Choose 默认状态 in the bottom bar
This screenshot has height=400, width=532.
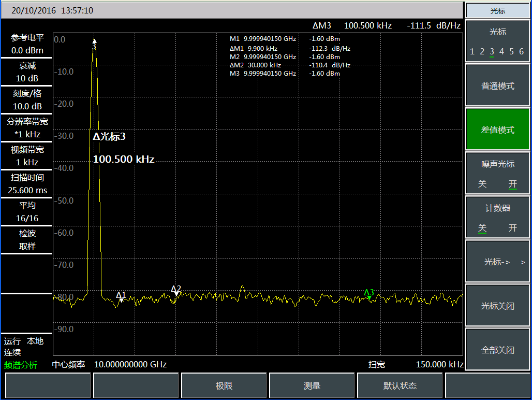pyautogui.click(x=400, y=386)
